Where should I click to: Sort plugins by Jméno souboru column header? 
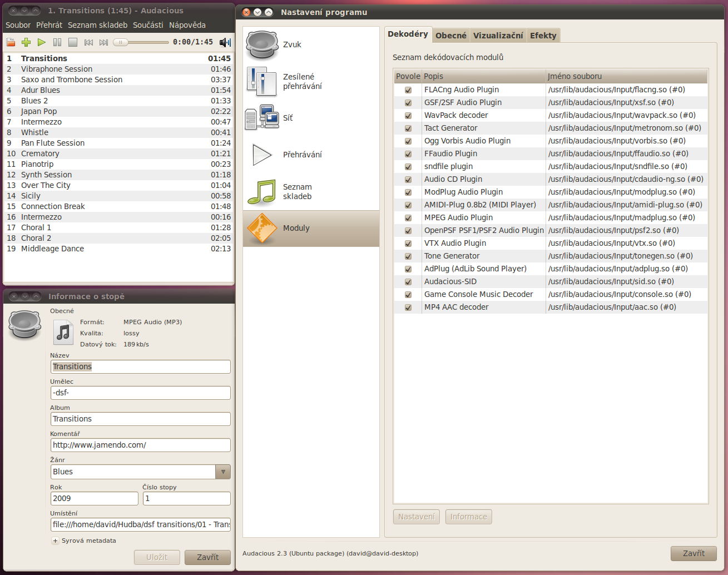[x=627, y=76]
